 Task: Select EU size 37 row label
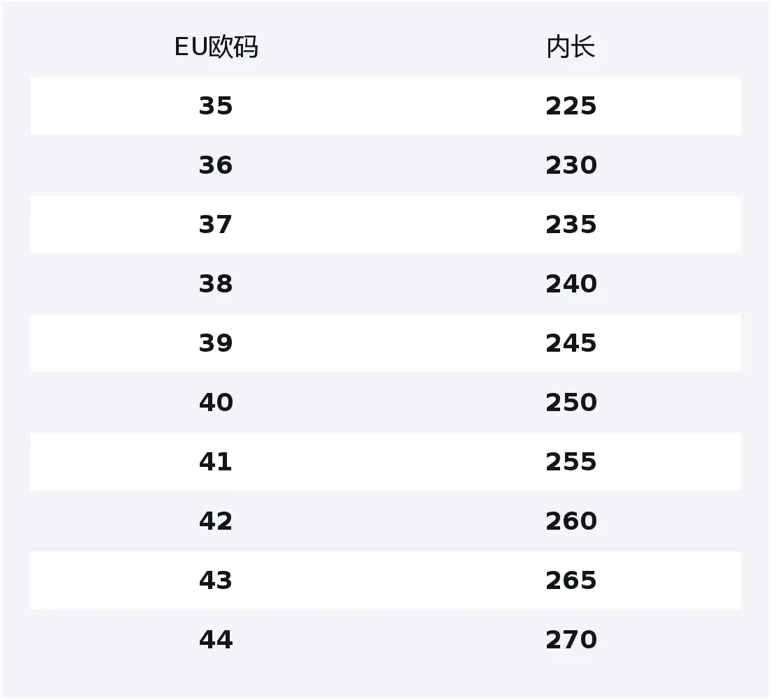pyautogui.click(x=216, y=225)
